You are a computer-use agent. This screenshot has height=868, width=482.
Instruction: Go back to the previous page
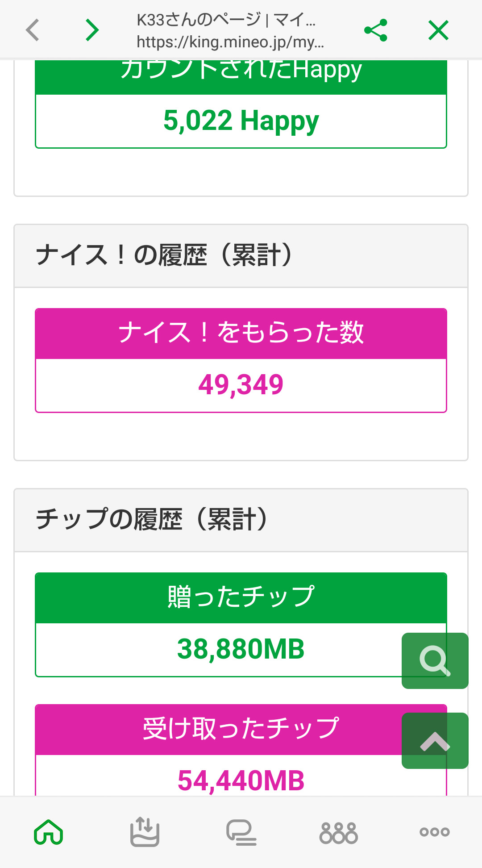(x=33, y=30)
